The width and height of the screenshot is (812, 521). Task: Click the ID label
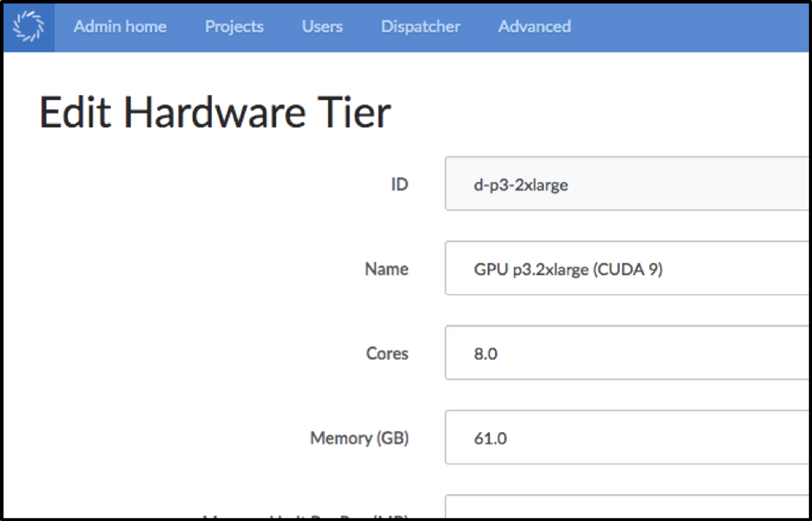(399, 184)
